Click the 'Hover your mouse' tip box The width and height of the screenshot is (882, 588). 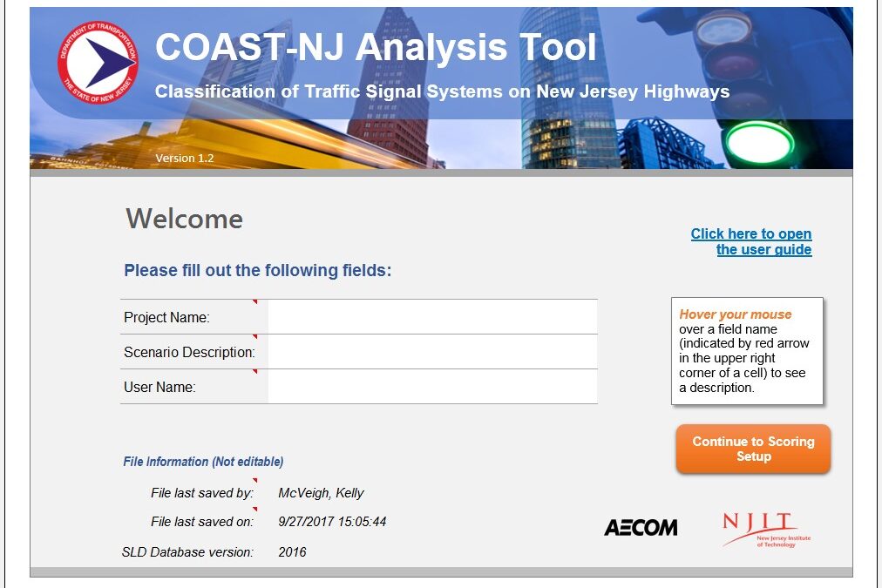coord(747,351)
